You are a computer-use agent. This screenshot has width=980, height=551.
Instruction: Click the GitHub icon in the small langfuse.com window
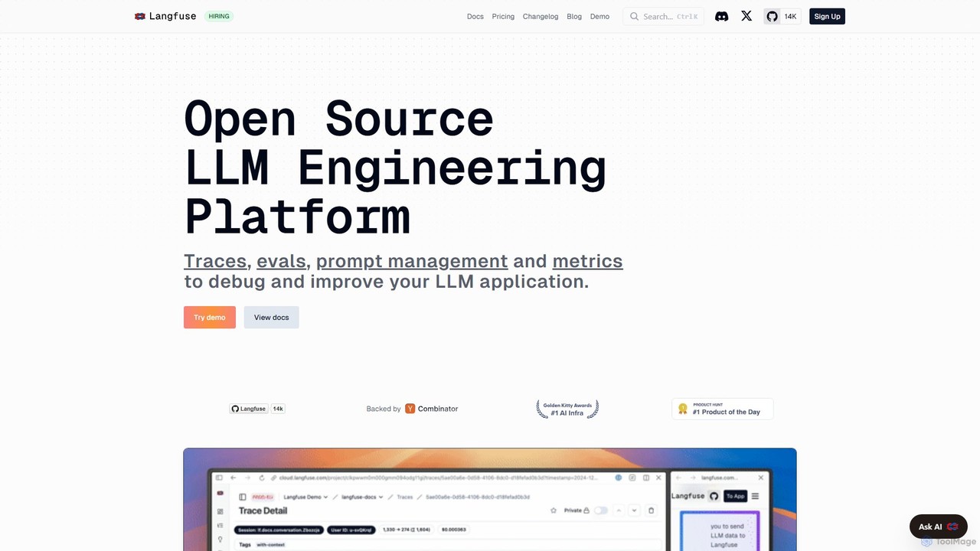click(x=714, y=496)
